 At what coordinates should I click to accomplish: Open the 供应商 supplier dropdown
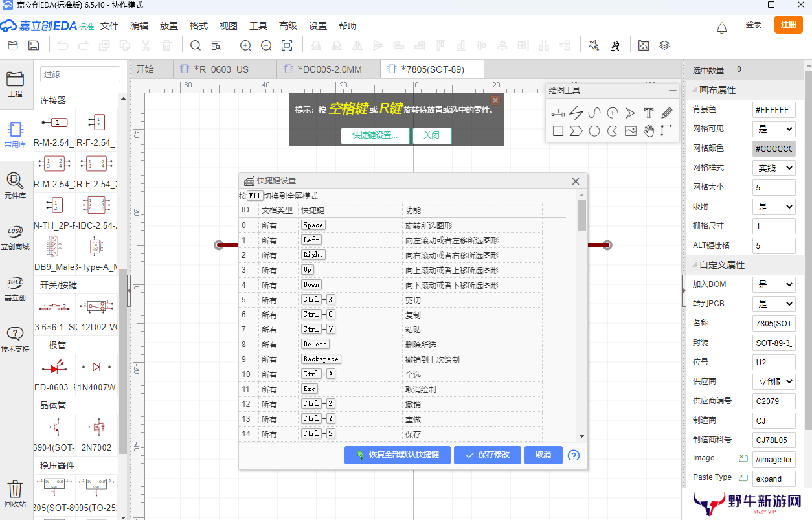(774, 381)
